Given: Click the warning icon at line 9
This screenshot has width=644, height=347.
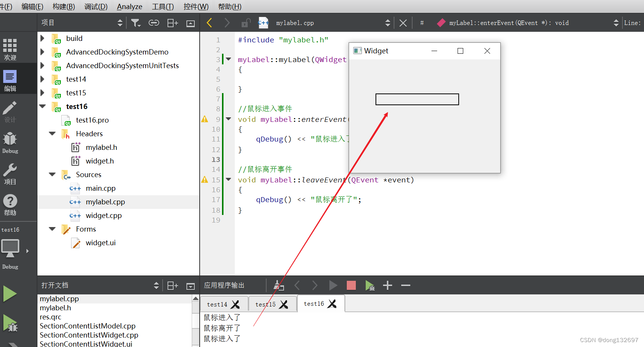Looking at the screenshot, I should coord(205,119).
